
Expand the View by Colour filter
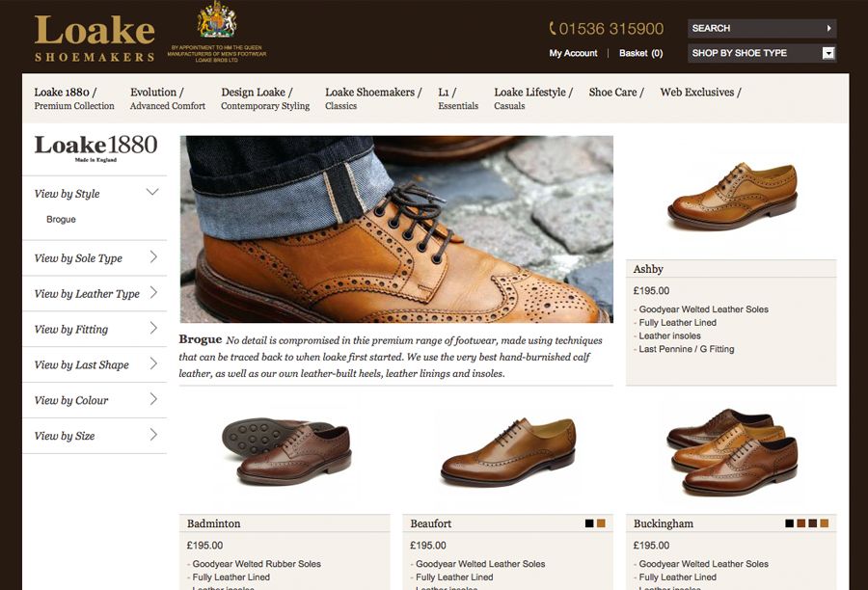tap(95, 400)
